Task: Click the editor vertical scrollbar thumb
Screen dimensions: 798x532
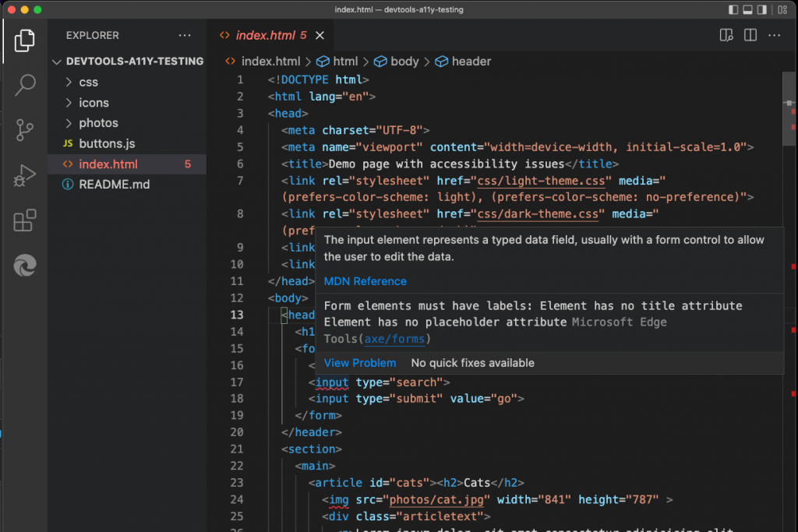Action: tap(789, 109)
